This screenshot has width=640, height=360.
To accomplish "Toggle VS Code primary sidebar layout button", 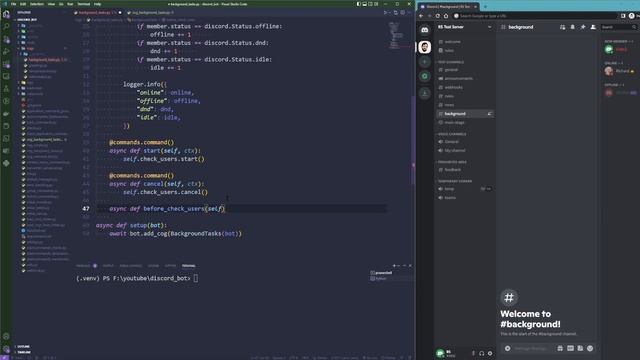I will (x=359, y=4).
